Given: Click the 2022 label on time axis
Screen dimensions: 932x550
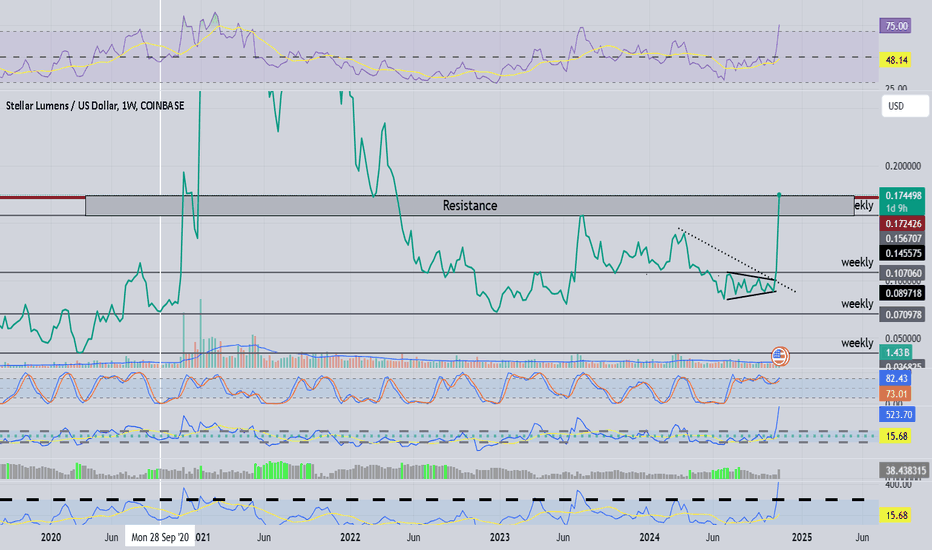Looking at the screenshot, I should coord(350,538).
